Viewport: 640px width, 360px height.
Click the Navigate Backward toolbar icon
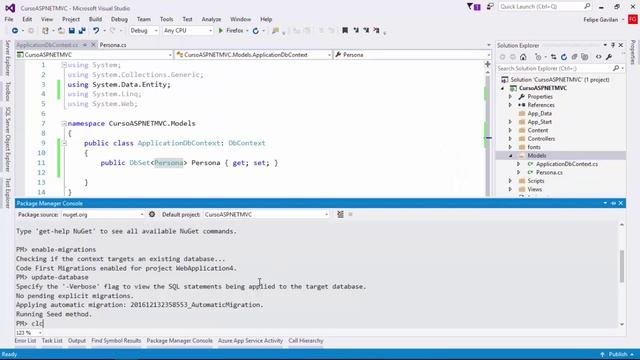[15, 31]
